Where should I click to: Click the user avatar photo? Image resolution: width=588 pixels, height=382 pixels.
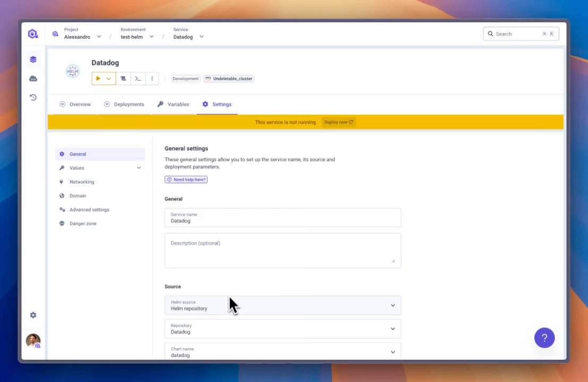[x=33, y=341]
